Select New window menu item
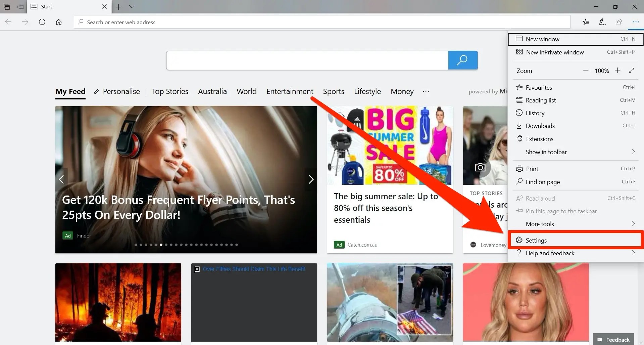 [x=576, y=39]
